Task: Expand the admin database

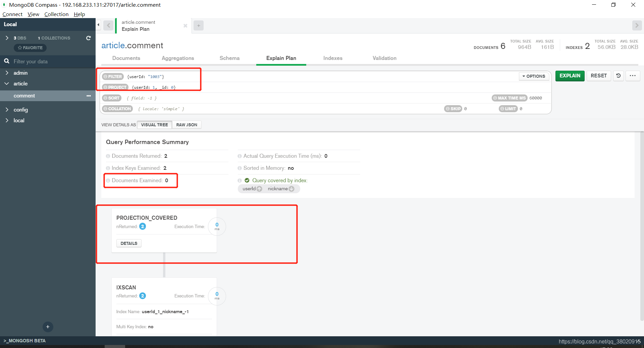Action: [x=7, y=73]
